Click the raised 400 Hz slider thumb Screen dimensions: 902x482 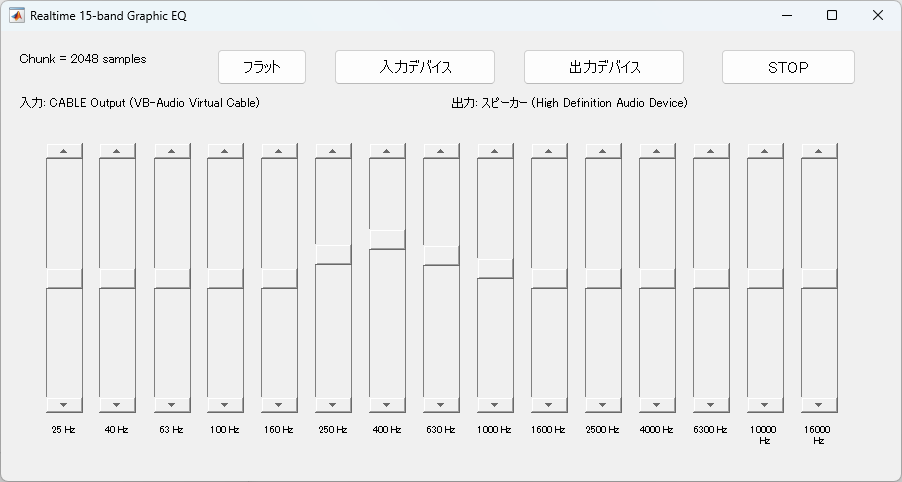pos(387,239)
